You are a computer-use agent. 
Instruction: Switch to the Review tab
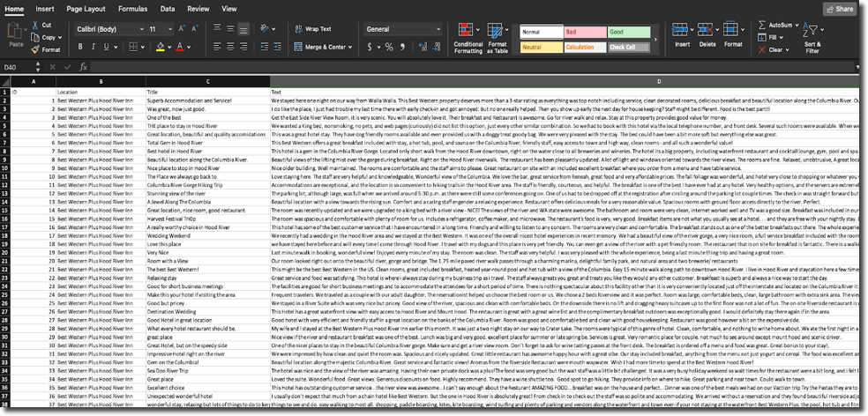pos(198,9)
